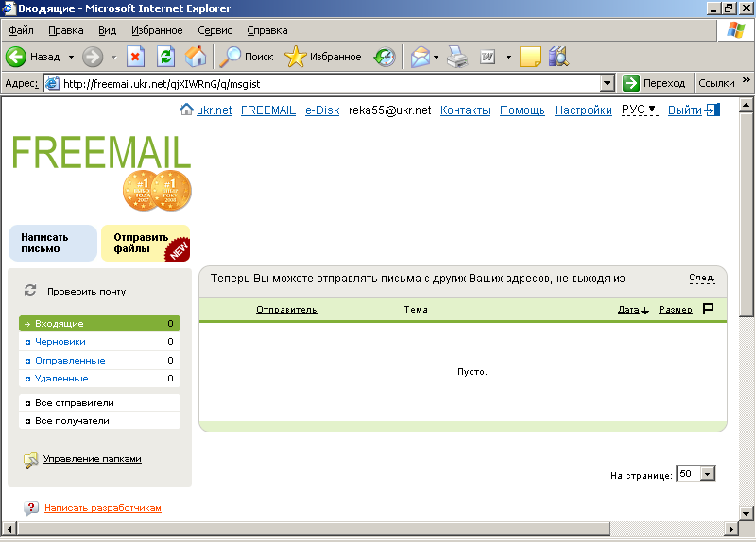Select the Удаленные folder
756x542 pixels.
pos(99,379)
